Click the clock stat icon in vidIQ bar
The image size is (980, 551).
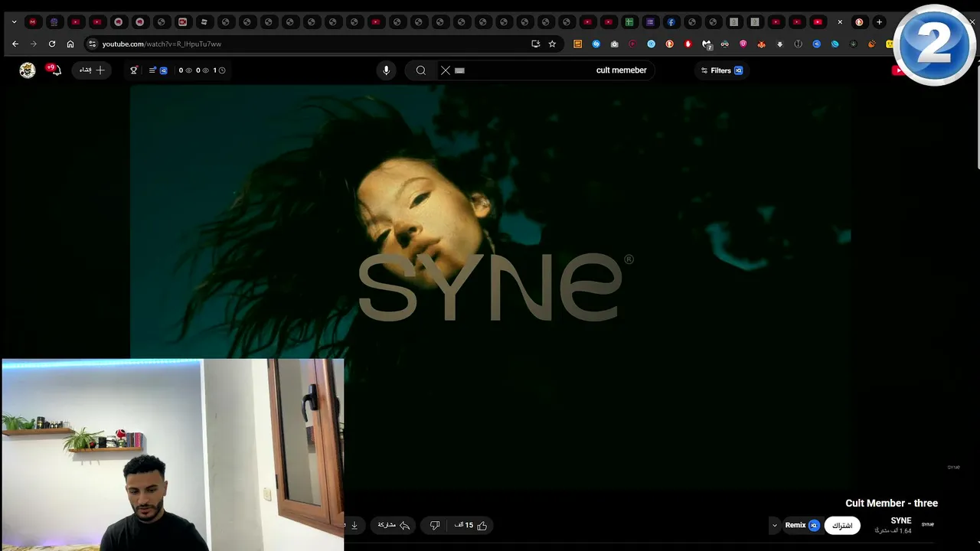(222, 70)
